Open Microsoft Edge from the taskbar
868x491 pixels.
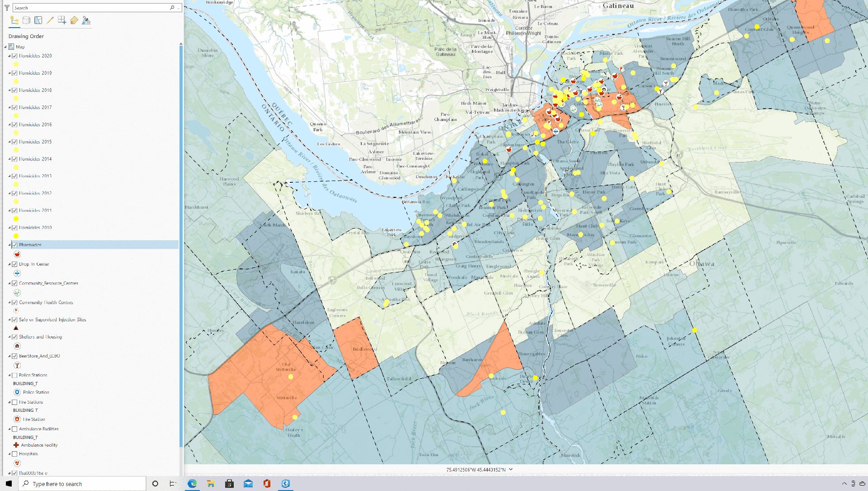pyautogui.click(x=192, y=484)
